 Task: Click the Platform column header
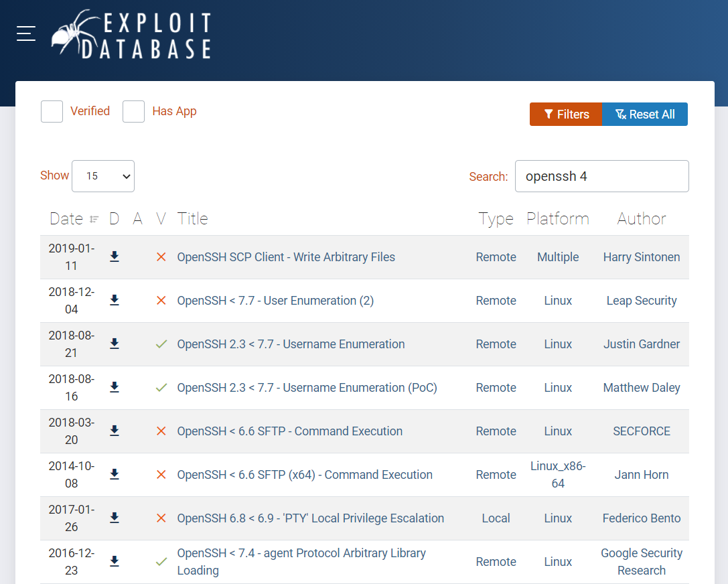point(558,218)
